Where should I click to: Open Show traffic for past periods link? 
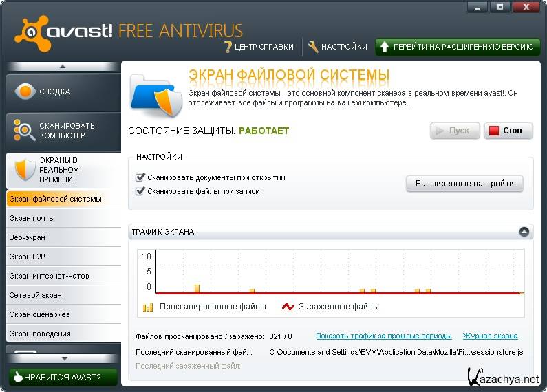click(x=383, y=336)
